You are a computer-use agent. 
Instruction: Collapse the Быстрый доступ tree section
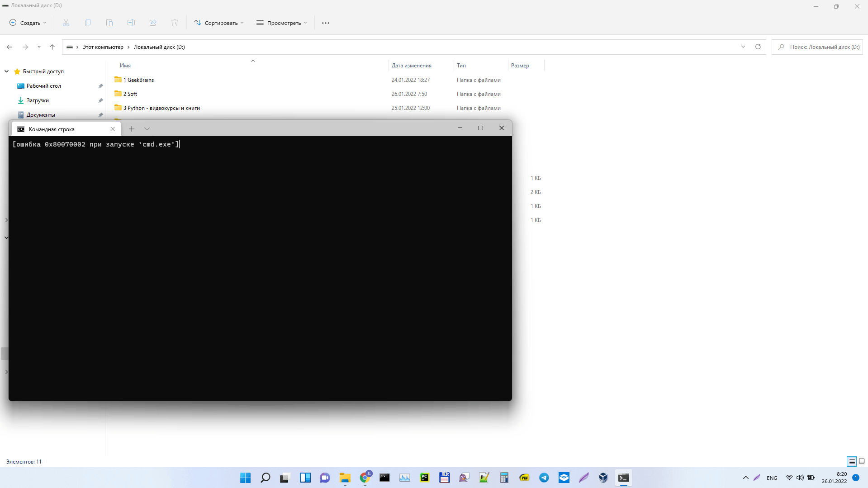pyautogui.click(x=6, y=71)
